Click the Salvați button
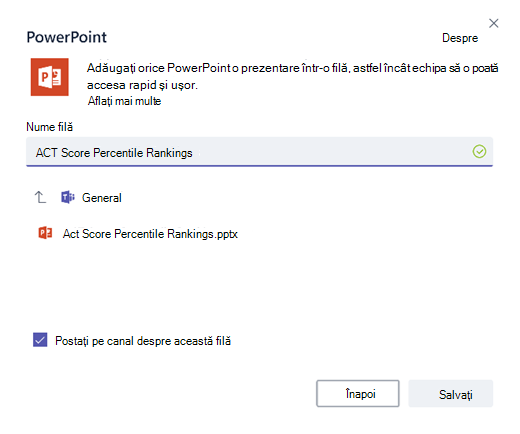 [x=451, y=394]
